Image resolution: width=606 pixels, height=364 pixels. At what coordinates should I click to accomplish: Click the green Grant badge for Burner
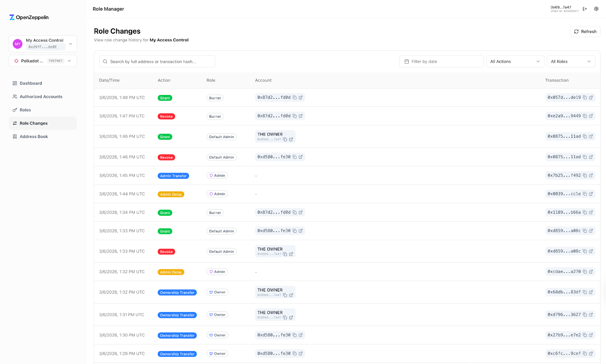tap(165, 98)
